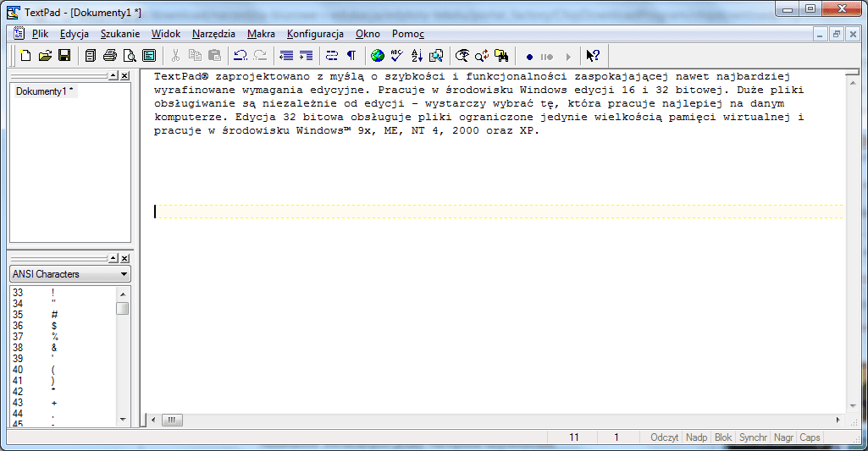
Task: Click clip list scroll-up arrow
Action: pyautogui.click(x=123, y=294)
